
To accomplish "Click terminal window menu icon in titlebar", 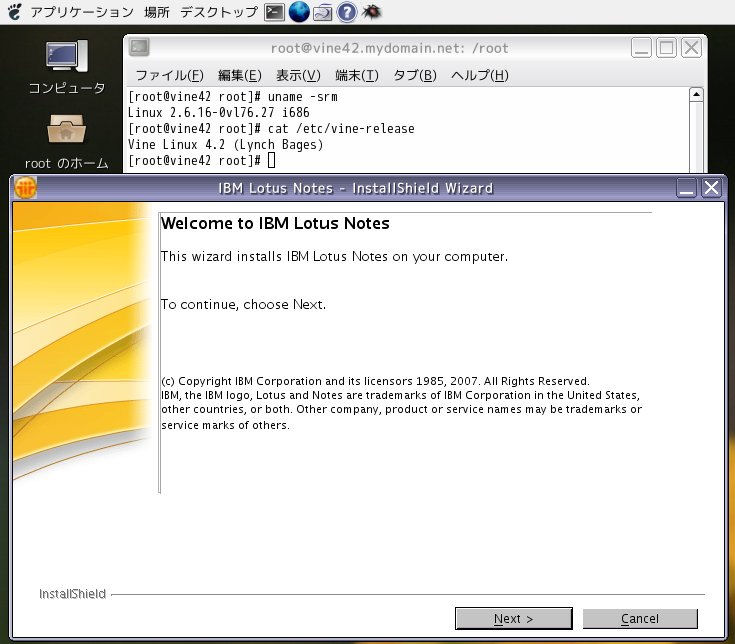I will (x=139, y=47).
